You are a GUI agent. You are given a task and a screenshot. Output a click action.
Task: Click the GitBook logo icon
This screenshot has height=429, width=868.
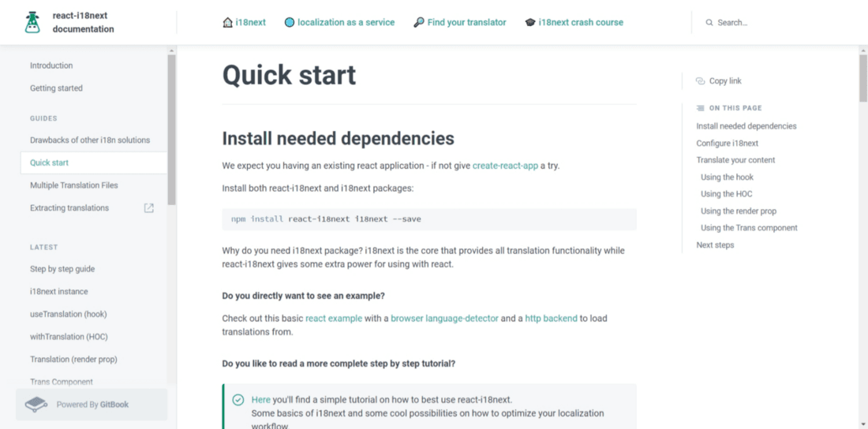click(36, 405)
